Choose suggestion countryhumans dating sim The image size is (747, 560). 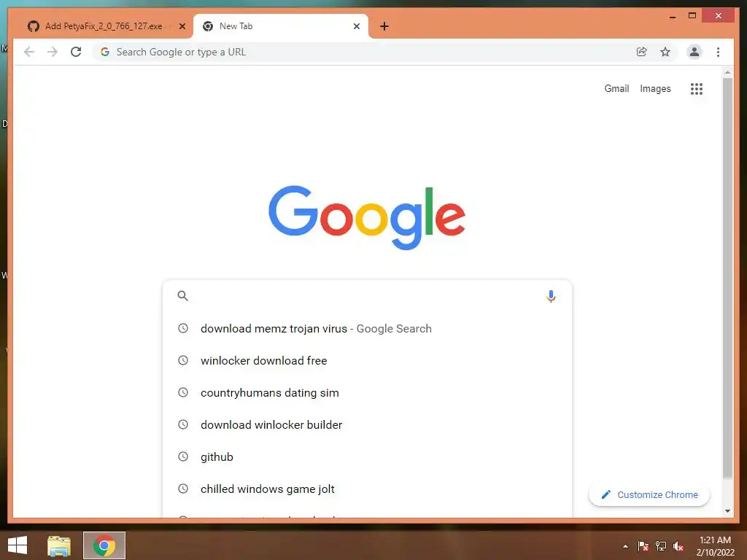pos(367,393)
